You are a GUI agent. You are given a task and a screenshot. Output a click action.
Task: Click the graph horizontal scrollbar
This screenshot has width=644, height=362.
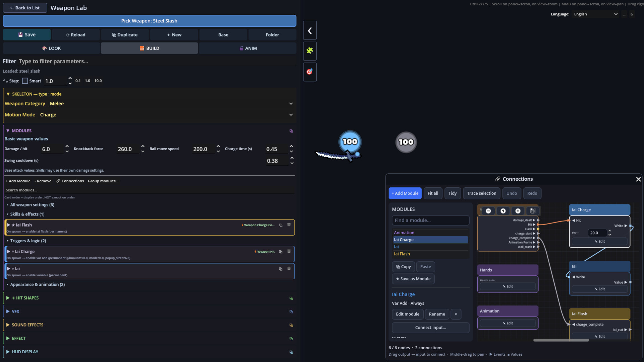click(x=561, y=340)
